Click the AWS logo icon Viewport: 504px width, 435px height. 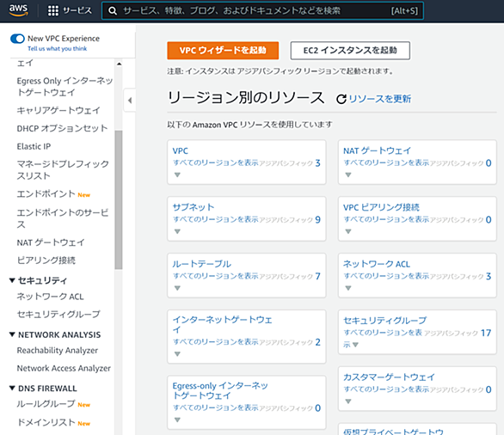pos(18,10)
